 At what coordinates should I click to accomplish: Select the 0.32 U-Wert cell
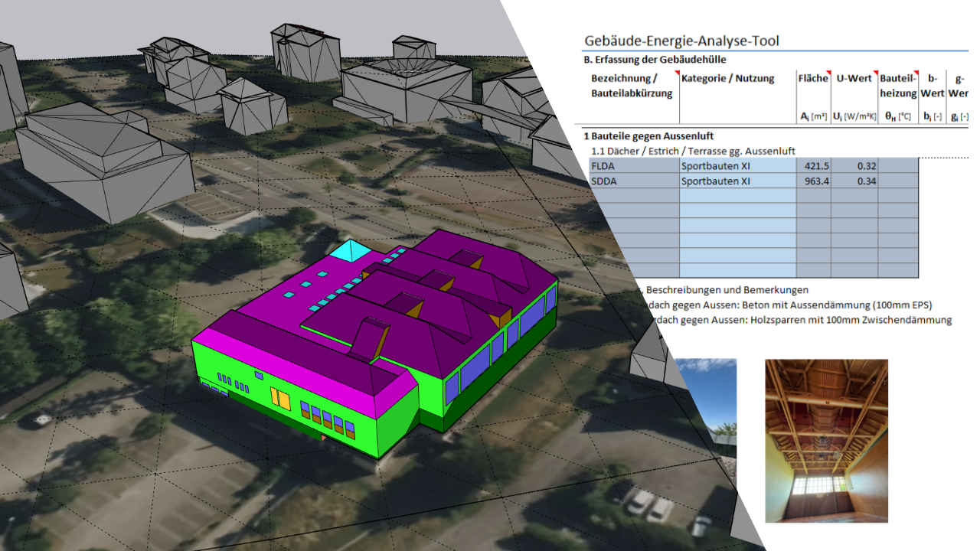click(x=854, y=165)
